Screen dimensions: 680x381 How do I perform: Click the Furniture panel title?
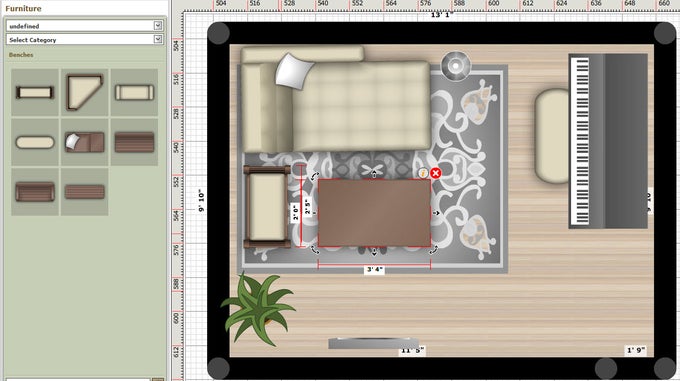coord(23,8)
